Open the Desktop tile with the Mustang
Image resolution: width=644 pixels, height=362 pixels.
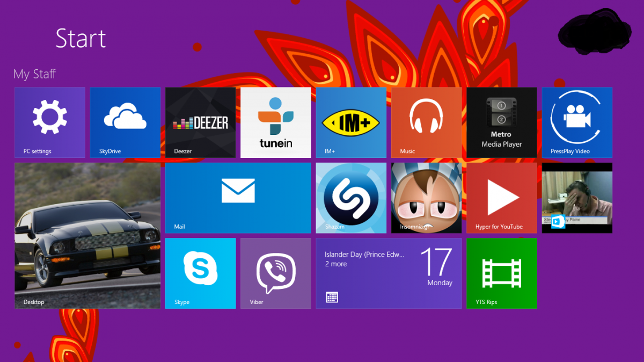coord(87,236)
